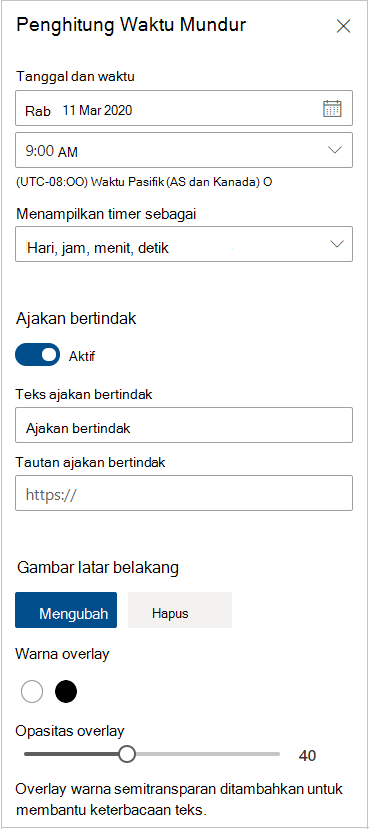Click the Hapus button

(x=180, y=610)
